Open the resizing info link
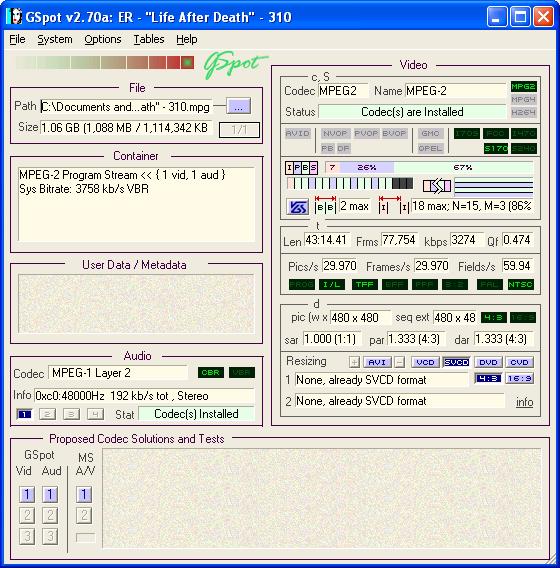This screenshot has height=568, width=560. 524,402
